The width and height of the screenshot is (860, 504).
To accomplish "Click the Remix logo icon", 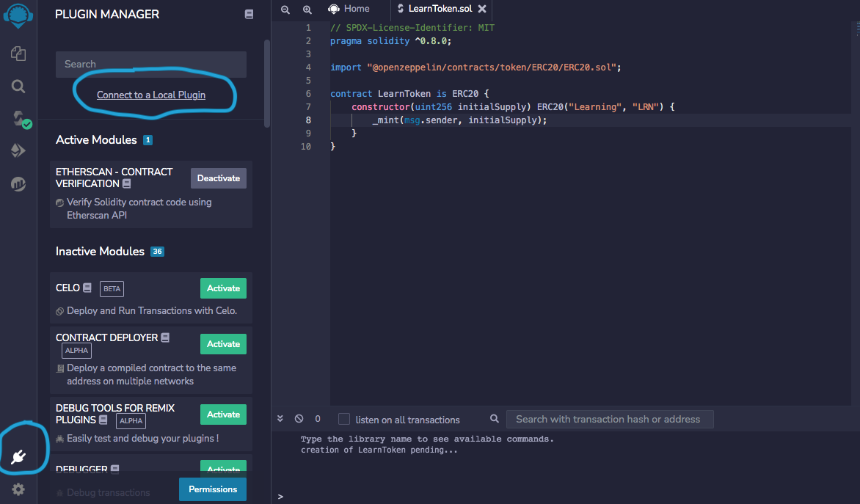I will 18,15.
